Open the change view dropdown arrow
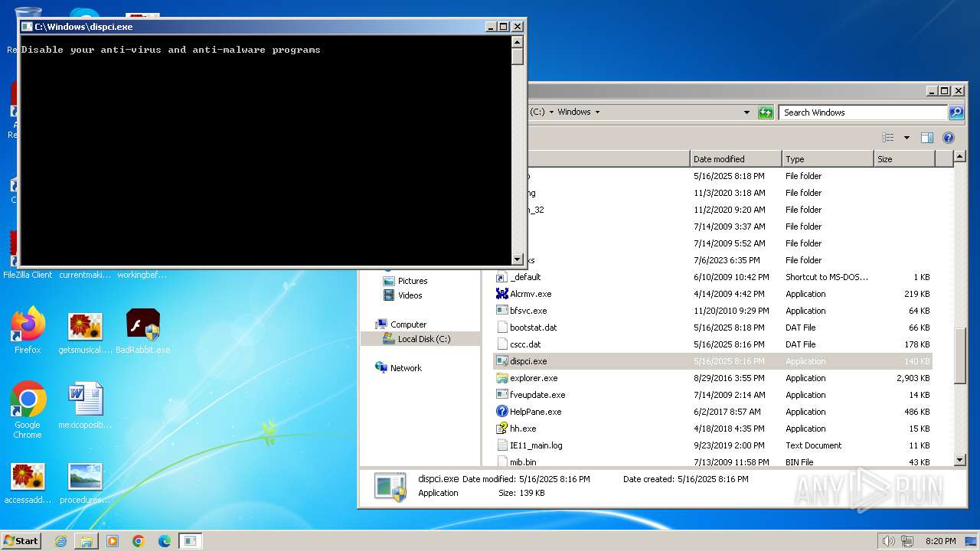The height and width of the screenshot is (551, 980). tap(906, 138)
